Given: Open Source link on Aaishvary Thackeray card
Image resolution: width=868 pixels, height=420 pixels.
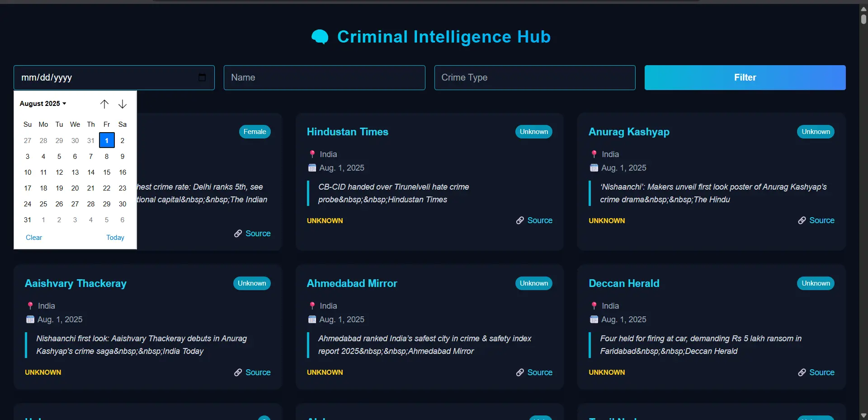Looking at the screenshot, I should point(258,372).
